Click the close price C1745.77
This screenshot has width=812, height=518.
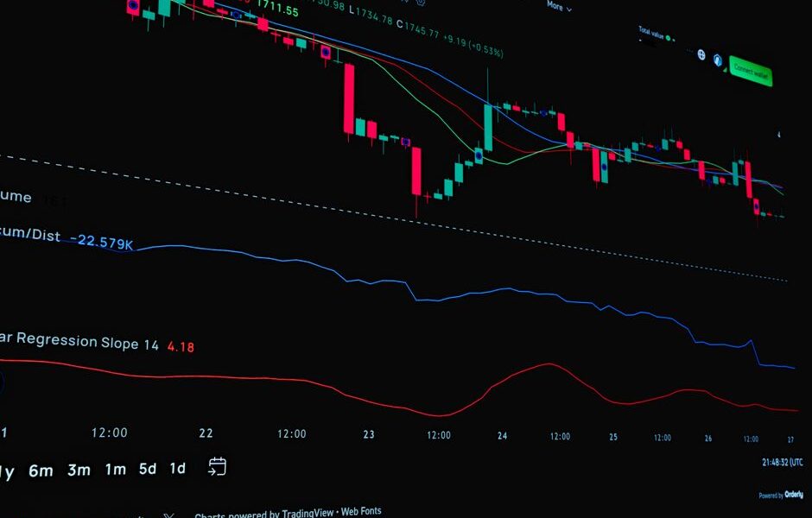pos(417,28)
